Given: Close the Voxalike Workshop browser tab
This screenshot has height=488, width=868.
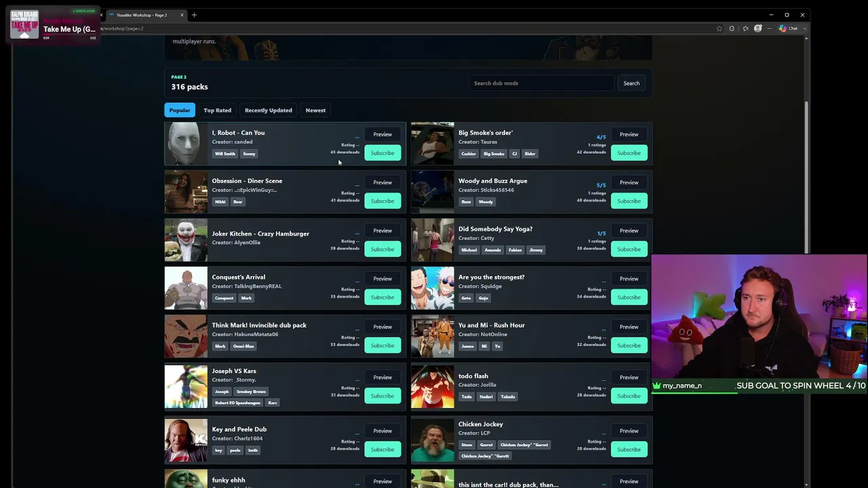Looking at the screenshot, I should tap(182, 15).
